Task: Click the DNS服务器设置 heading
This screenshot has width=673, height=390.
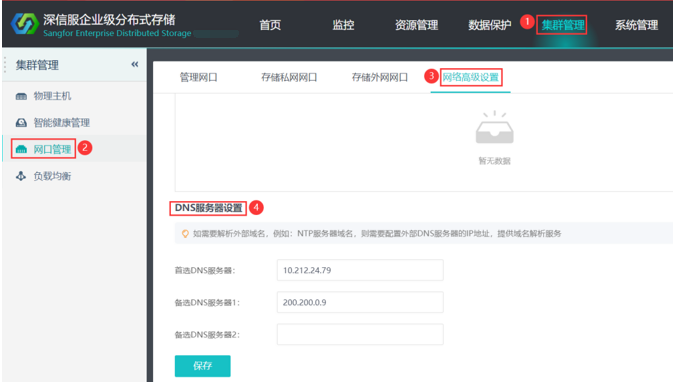Action: pos(209,208)
